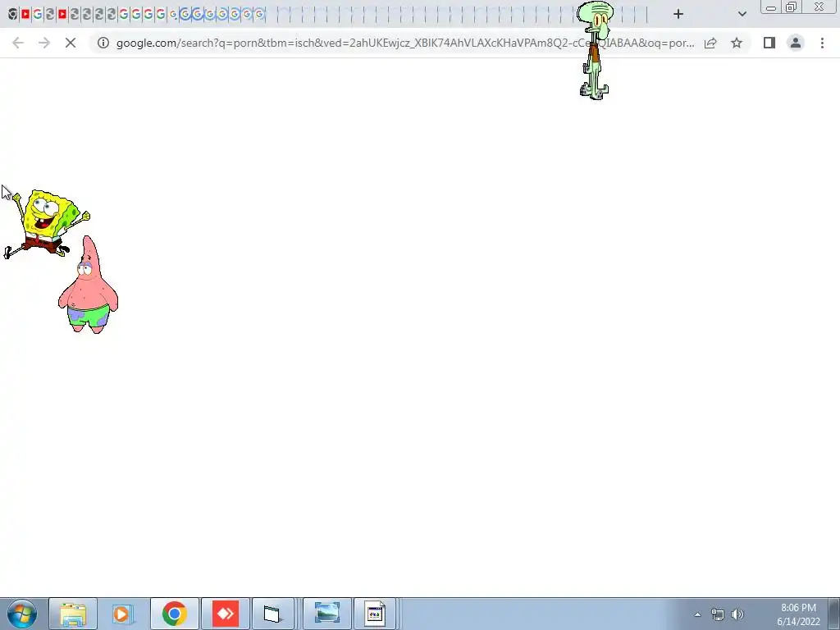Open the Windows Start menu
This screenshot has height=630, width=840.
(x=22, y=614)
